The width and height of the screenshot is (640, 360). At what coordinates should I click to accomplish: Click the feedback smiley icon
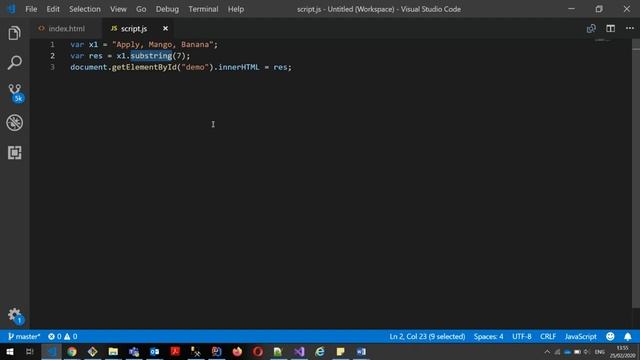click(610, 337)
